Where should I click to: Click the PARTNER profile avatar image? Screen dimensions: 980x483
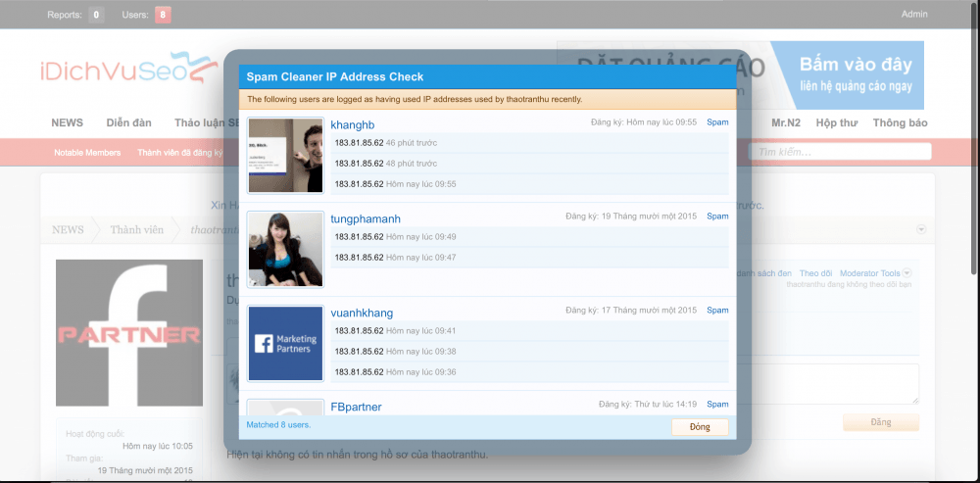129,333
